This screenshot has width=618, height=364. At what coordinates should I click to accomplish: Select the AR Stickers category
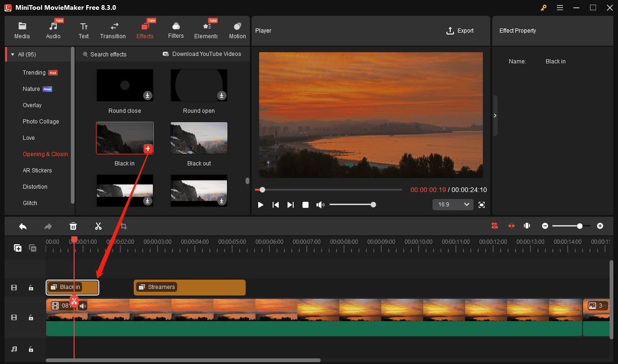click(x=37, y=171)
